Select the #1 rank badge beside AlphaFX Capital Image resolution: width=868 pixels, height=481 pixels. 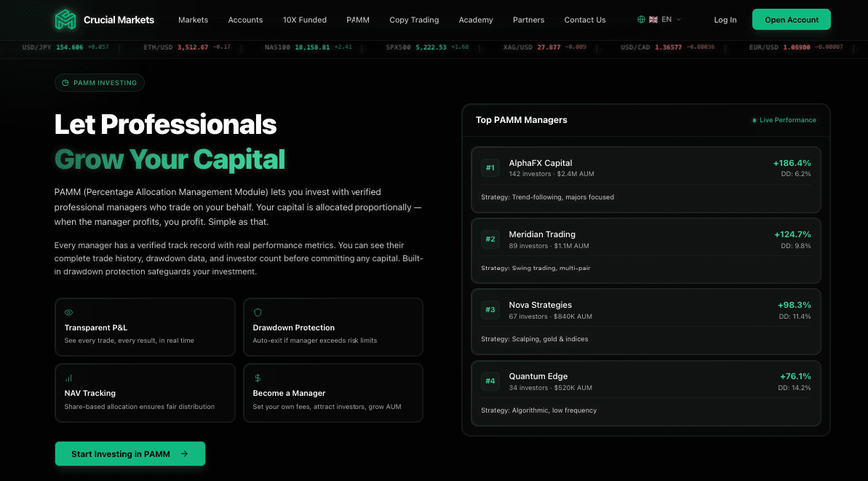[490, 167]
